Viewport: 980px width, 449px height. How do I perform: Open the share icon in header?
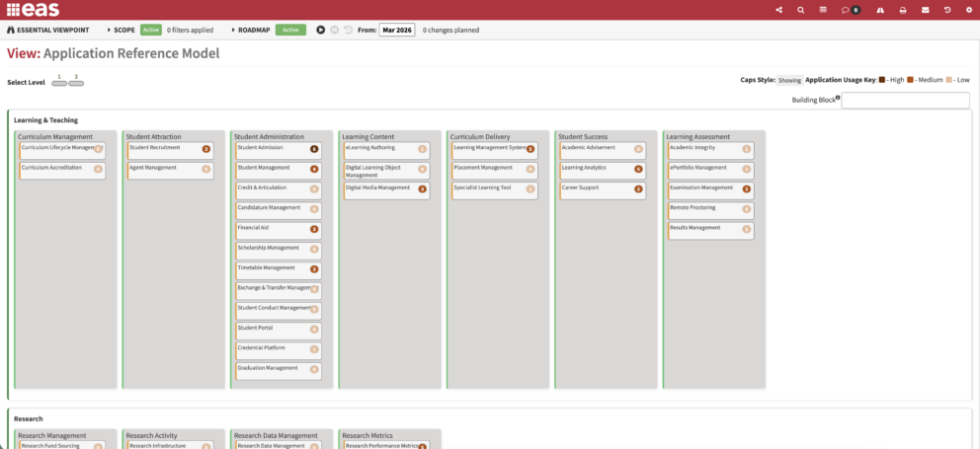(x=778, y=10)
